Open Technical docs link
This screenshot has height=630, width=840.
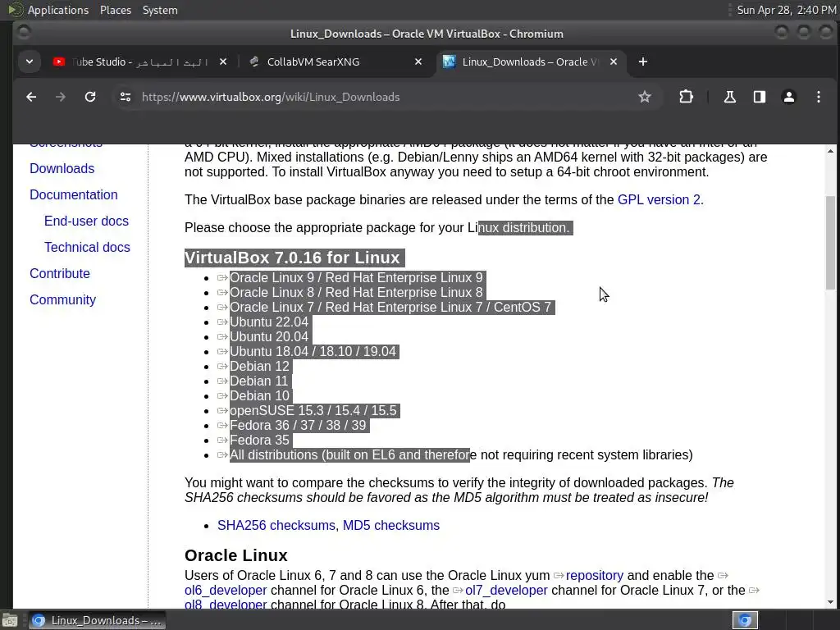pos(87,247)
